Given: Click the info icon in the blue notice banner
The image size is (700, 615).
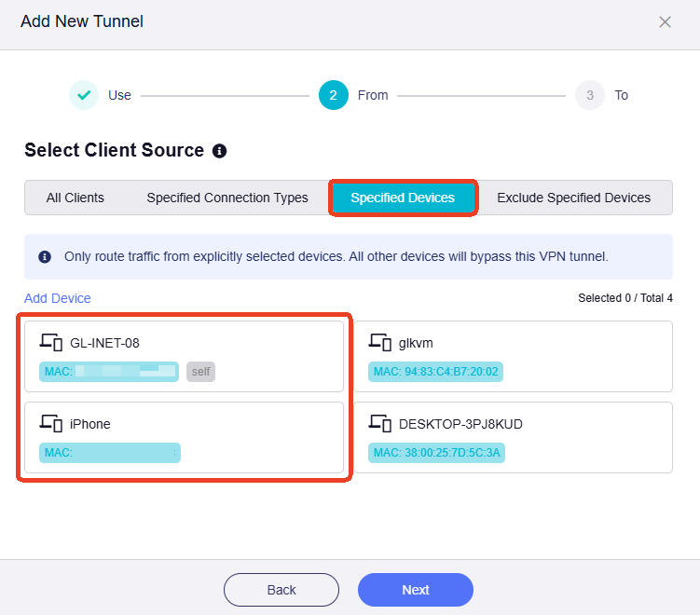Looking at the screenshot, I should coord(45,256).
